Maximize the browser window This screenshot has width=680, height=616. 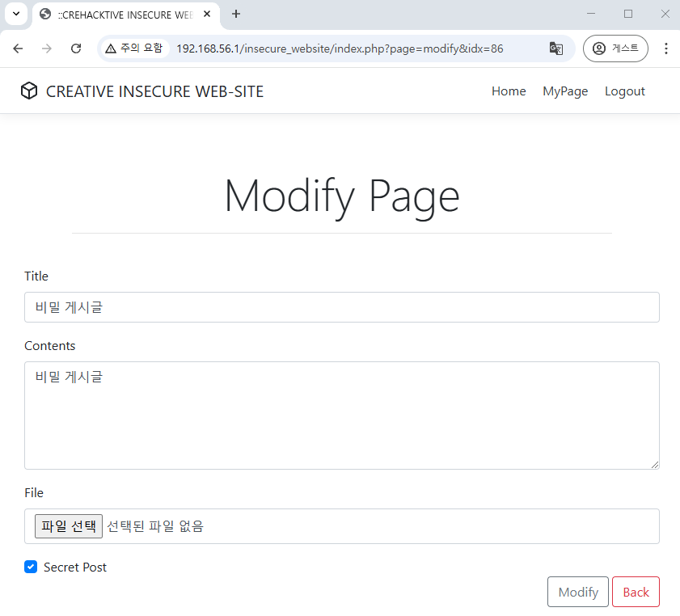pyautogui.click(x=628, y=14)
